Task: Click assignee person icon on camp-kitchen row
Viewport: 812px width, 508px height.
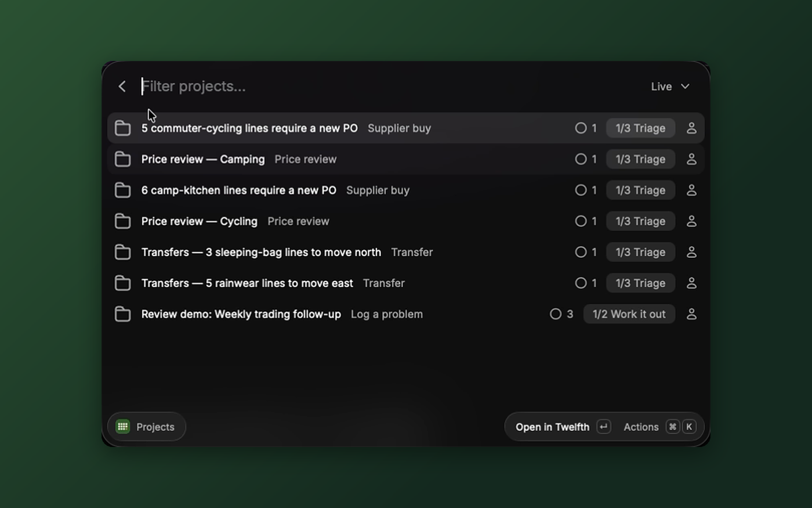Action: 691,190
